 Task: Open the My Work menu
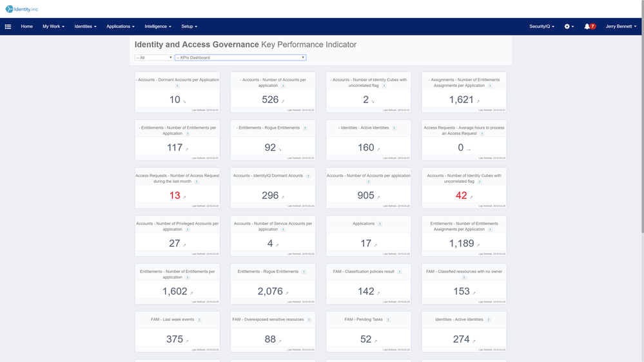click(x=54, y=26)
